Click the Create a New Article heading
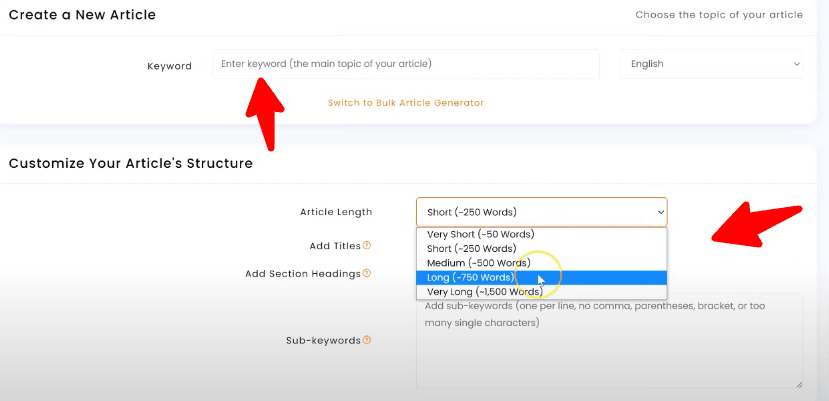The image size is (829, 401). pos(81,15)
